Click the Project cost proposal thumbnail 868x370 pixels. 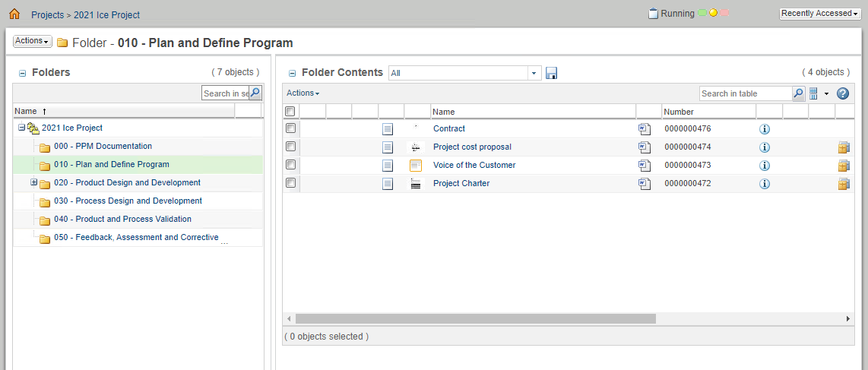pos(416,147)
